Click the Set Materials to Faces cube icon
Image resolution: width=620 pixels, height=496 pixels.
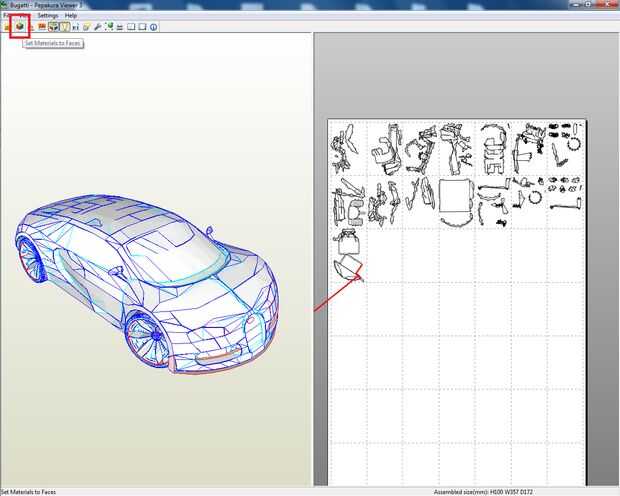pos(19,27)
